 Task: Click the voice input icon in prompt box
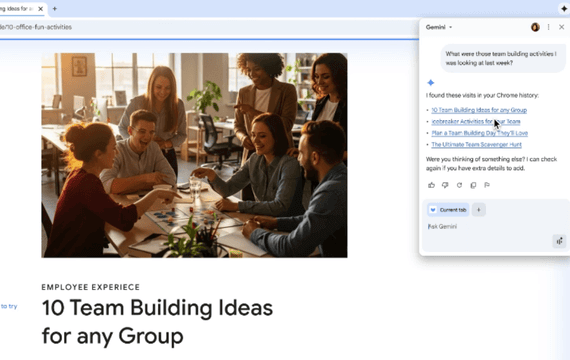click(559, 241)
